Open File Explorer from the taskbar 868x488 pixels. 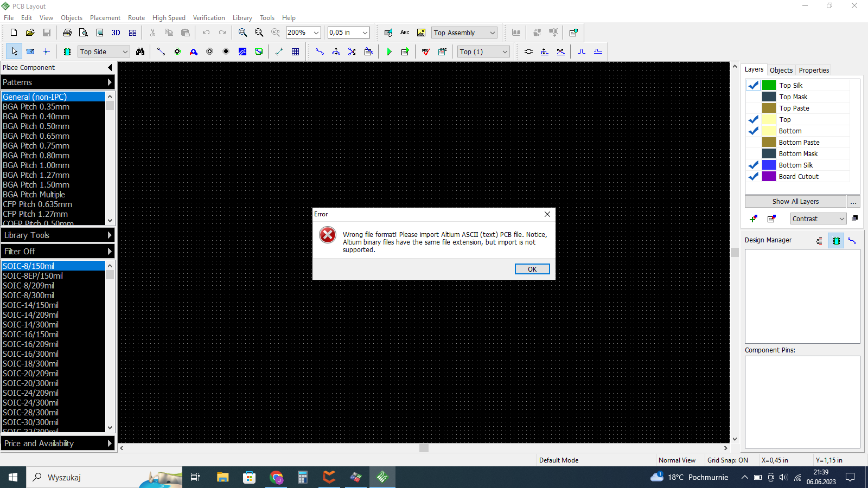pos(223,477)
